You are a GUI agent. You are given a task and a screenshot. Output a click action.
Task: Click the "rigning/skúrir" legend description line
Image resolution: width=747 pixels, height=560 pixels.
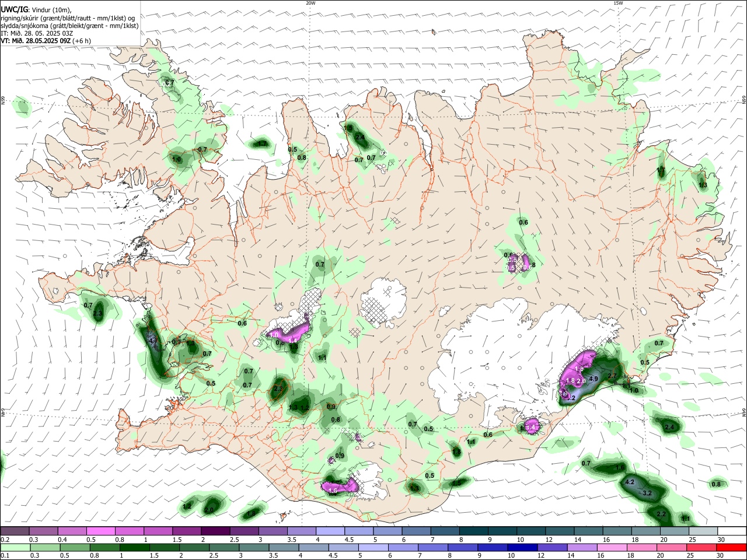pos(68,17)
